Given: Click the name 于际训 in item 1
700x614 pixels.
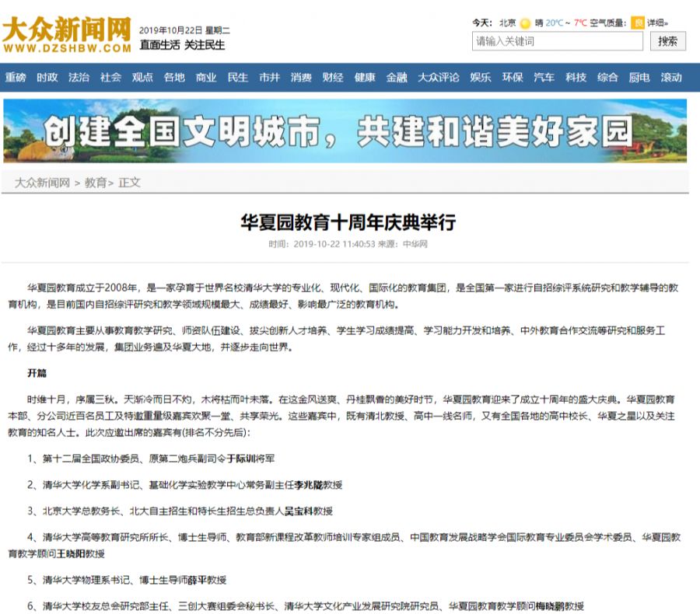Looking at the screenshot, I should [x=240, y=459].
